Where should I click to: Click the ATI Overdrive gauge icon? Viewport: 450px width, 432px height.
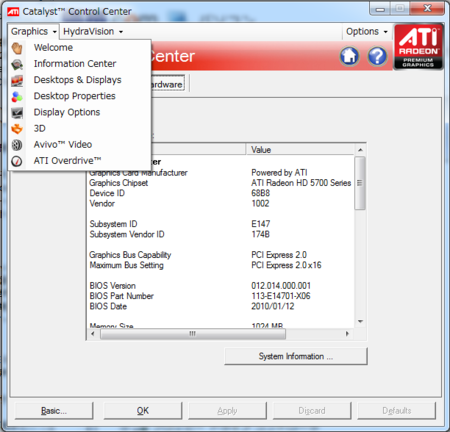(x=17, y=161)
